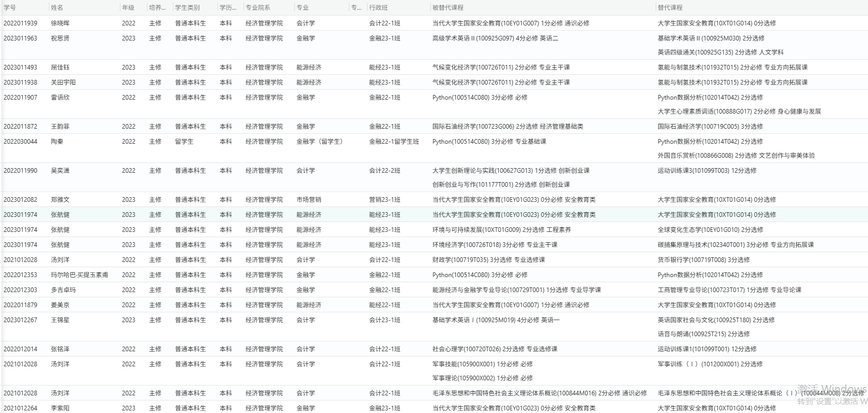Image resolution: width=868 pixels, height=413 pixels.
Task: Click the 留学生 student category cell
Action: point(184,142)
